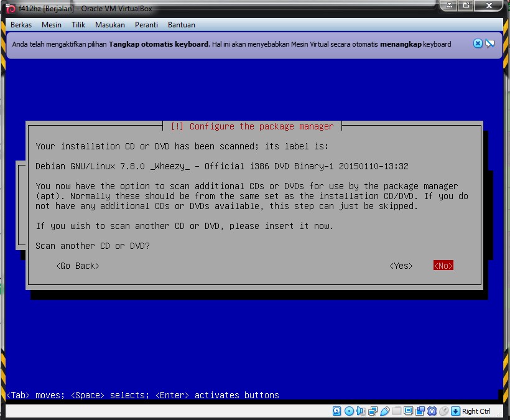Open the Tilik menu
This screenshot has height=420, width=510.
coord(78,25)
